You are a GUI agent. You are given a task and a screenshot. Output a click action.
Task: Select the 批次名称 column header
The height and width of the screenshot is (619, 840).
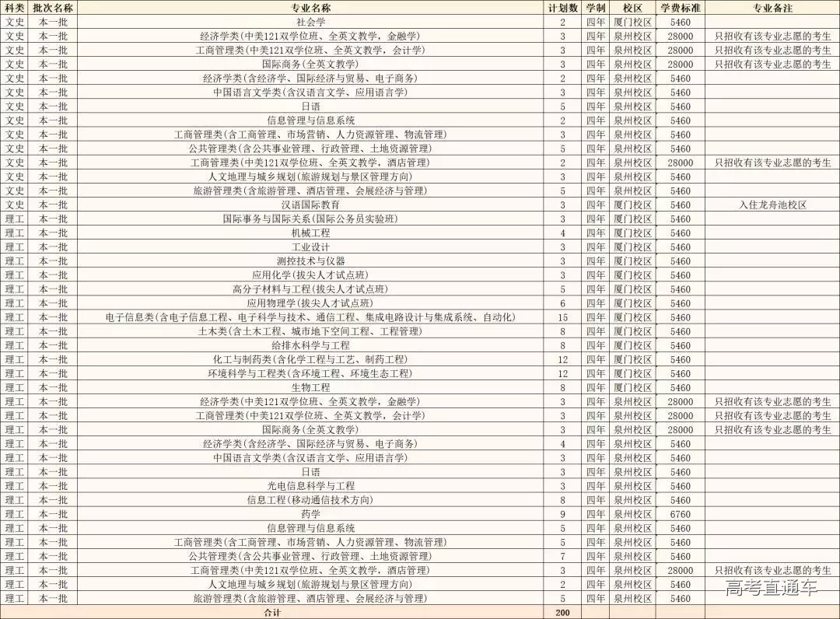[53, 7]
